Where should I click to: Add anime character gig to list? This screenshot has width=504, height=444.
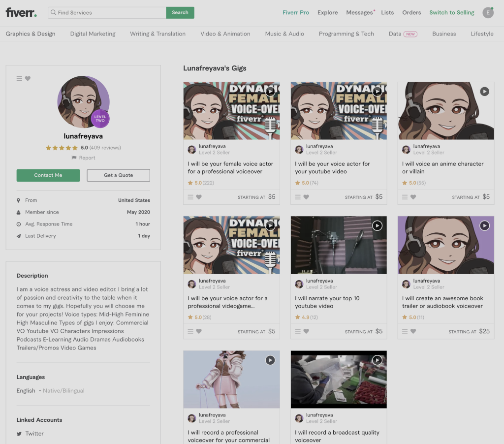point(405,197)
